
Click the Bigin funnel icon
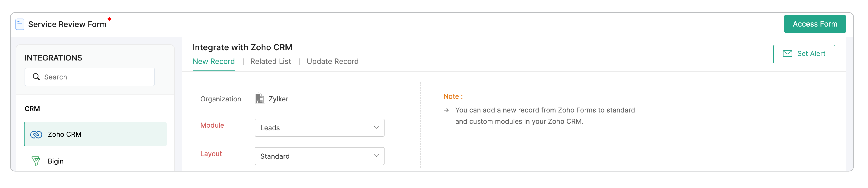(x=36, y=161)
